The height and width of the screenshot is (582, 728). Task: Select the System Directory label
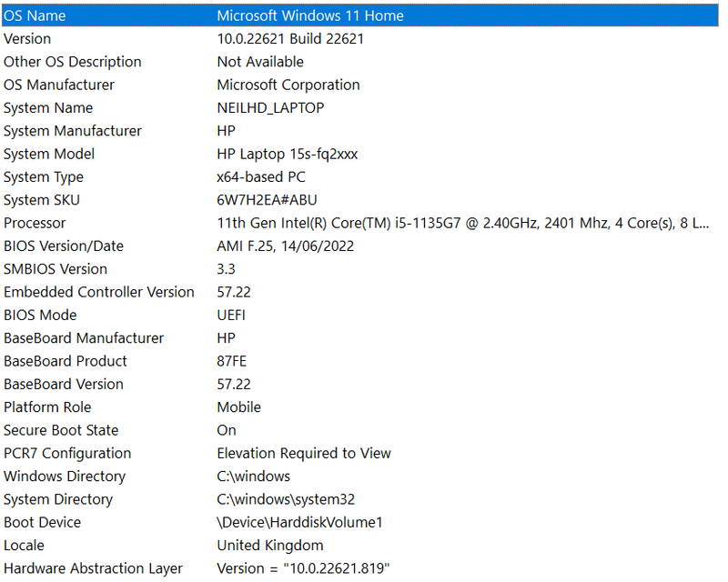click(x=58, y=499)
